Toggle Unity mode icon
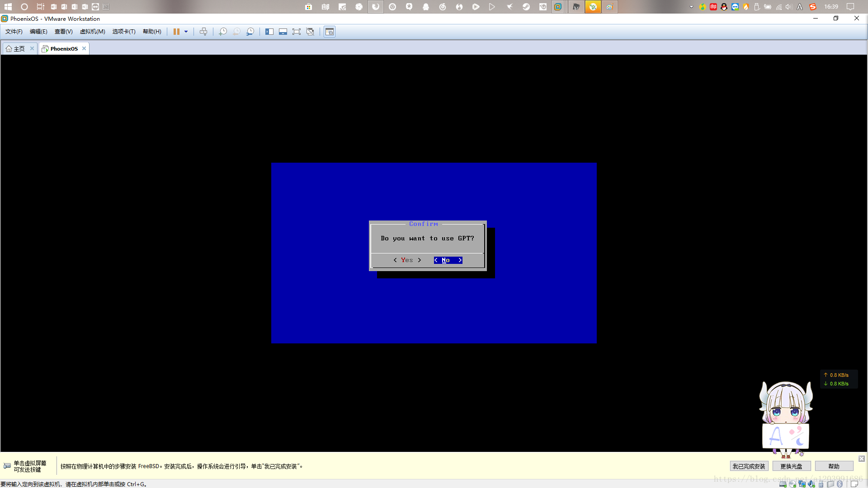Image resolution: width=868 pixels, height=488 pixels. tap(310, 32)
